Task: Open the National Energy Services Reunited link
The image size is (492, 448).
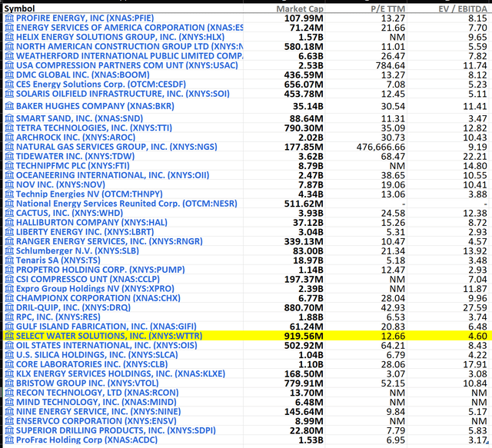Action: pos(127,204)
